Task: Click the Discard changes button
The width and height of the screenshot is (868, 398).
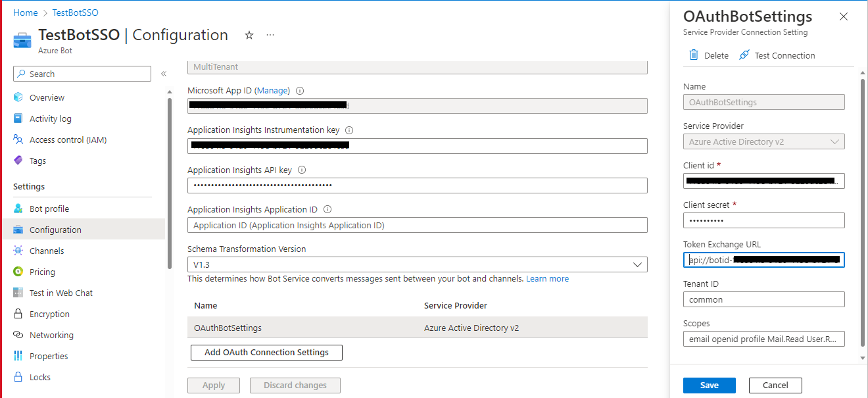Action: point(295,386)
